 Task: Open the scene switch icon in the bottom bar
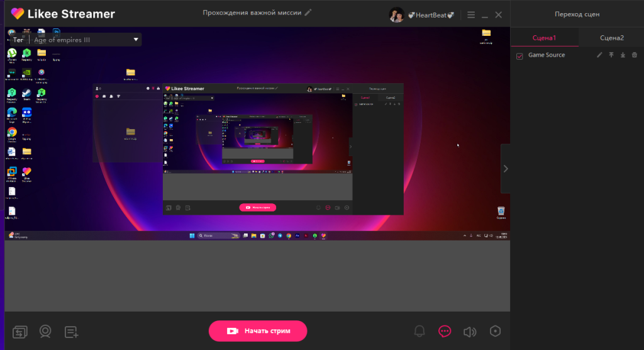pos(19,332)
